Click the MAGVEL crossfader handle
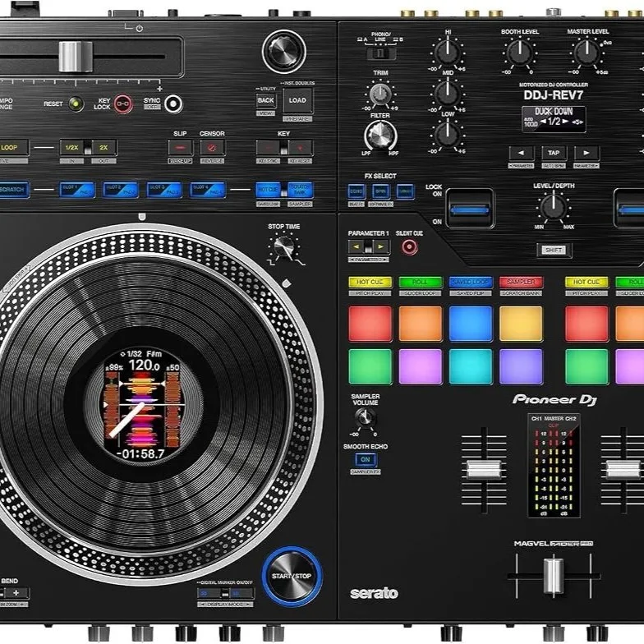This screenshot has height=644, width=644. [x=554, y=576]
